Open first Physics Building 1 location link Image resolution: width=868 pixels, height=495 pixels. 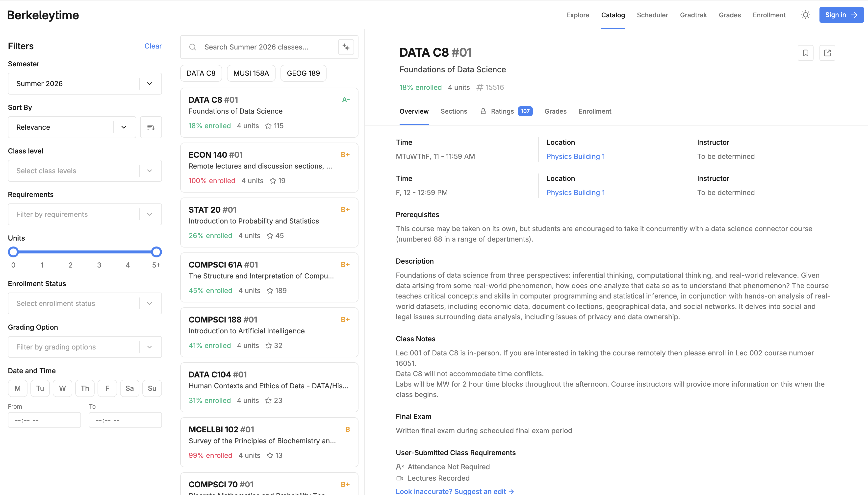[x=576, y=156]
